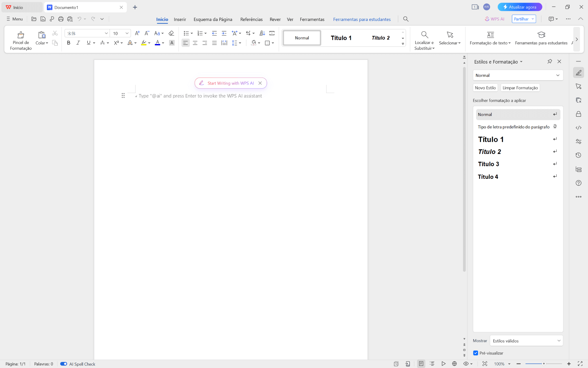The width and height of the screenshot is (588, 368).
Task: Click the Italic formatting icon
Action: tap(78, 43)
